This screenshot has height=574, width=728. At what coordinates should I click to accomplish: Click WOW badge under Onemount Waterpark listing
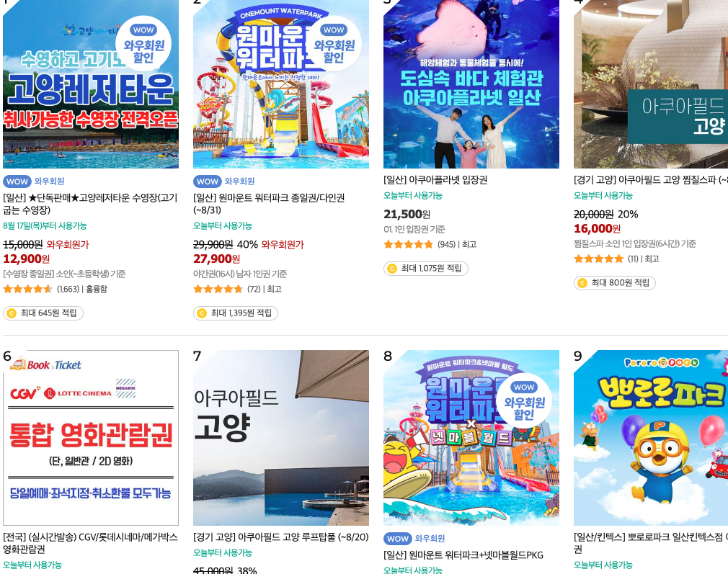[x=208, y=181]
